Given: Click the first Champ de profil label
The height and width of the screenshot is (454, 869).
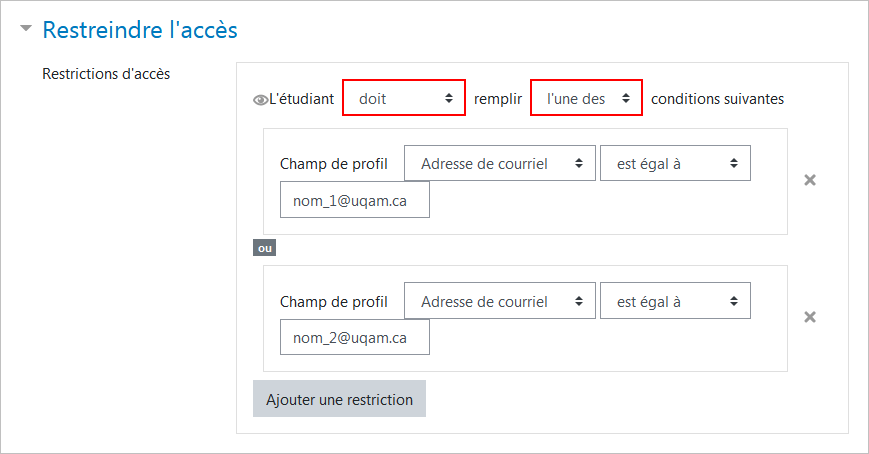Looking at the screenshot, I should 334,164.
